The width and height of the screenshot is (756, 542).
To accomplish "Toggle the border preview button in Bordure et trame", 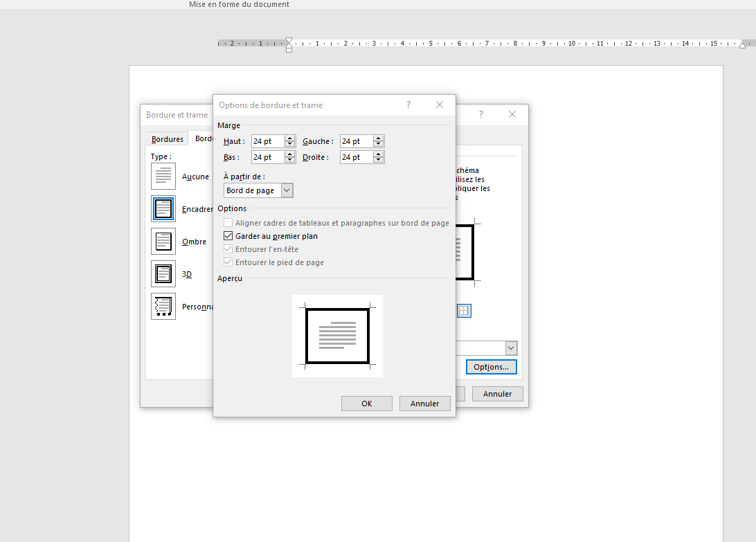I will tap(464, 311).
